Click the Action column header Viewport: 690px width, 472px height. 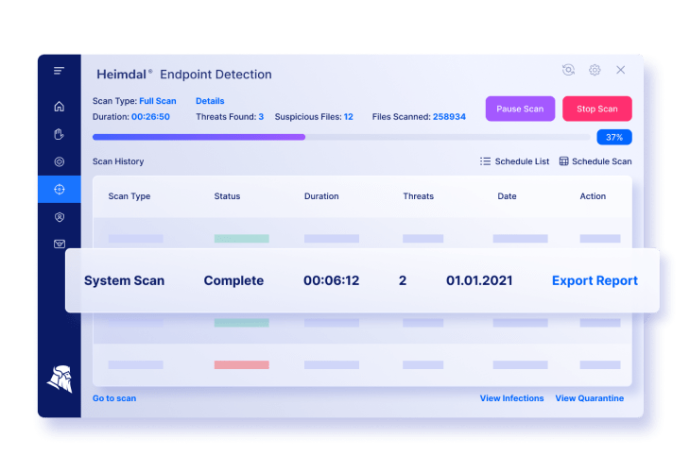[592, 196]
